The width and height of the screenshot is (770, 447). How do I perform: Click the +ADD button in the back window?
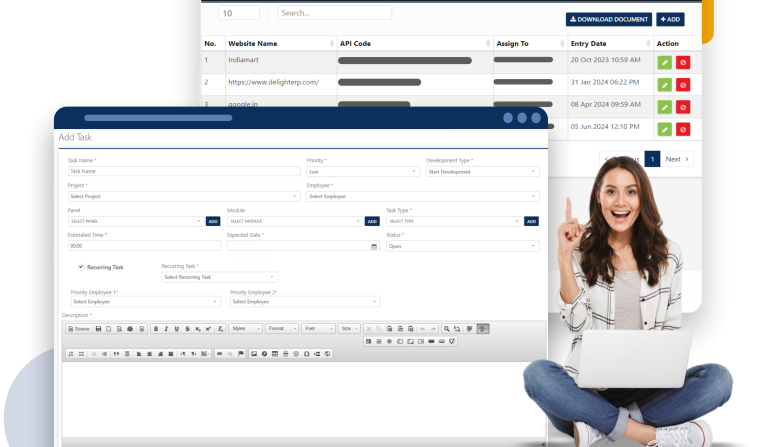670,19
